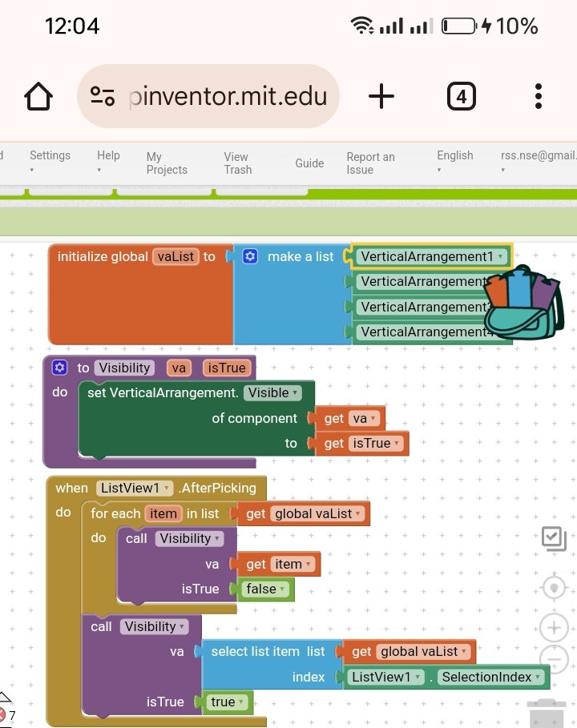The width and height of the screenshot is (577, 728).
Task: Tap the address bar showing pinventor.mit.edu
Action: [208, 96]
